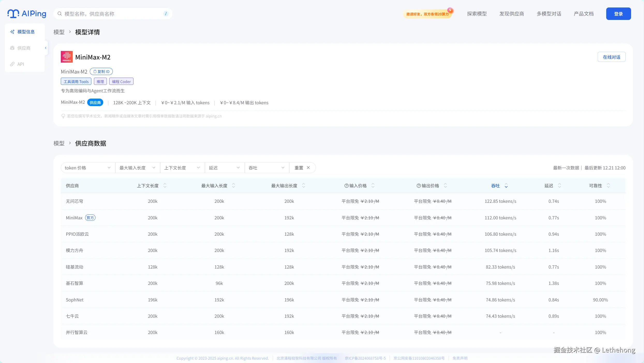Open the 延迟 filter dropdown
Image resolution: width=644 pixels, height=363 pixels.
(x=224, y=168)
